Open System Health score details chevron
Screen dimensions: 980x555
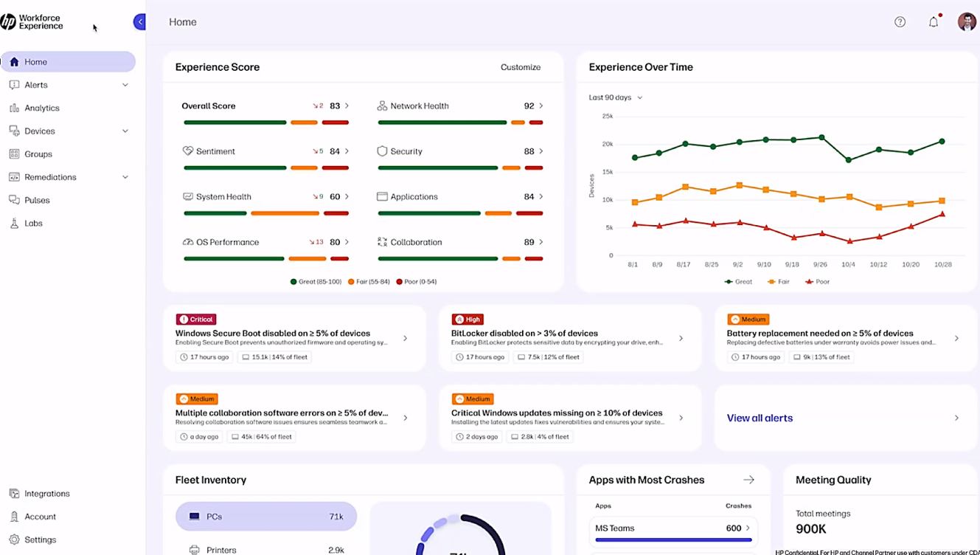(347, 196)
